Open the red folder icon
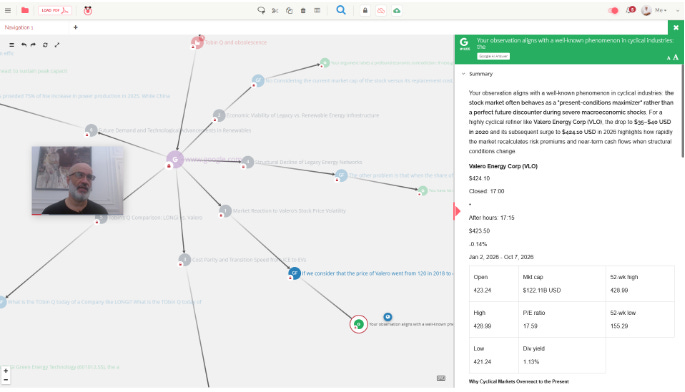The width and height of the screenshot is (685, 392). pyautogui.click(x=25, y=10)
